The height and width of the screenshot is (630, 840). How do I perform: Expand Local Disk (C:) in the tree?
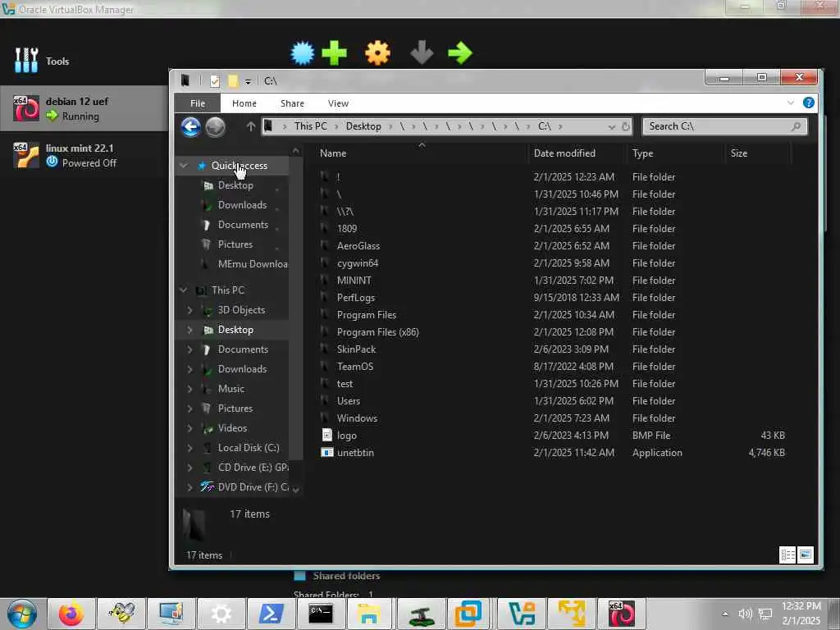click(x=189, y=448)
